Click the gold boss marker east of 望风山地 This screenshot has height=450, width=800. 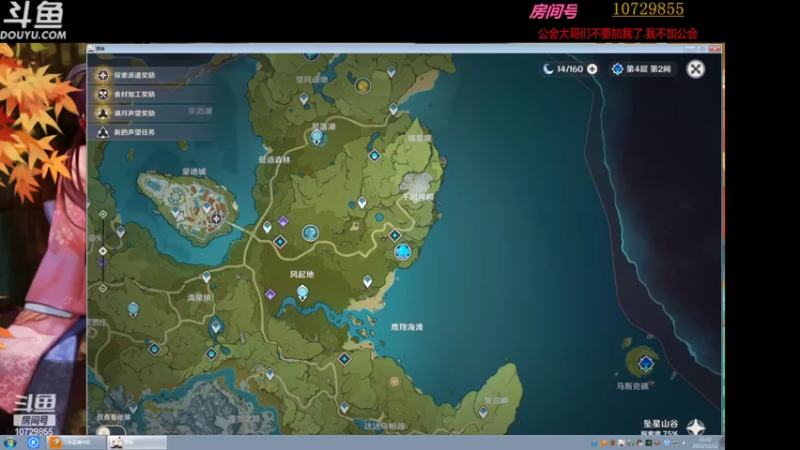click(x=363, y=86)
